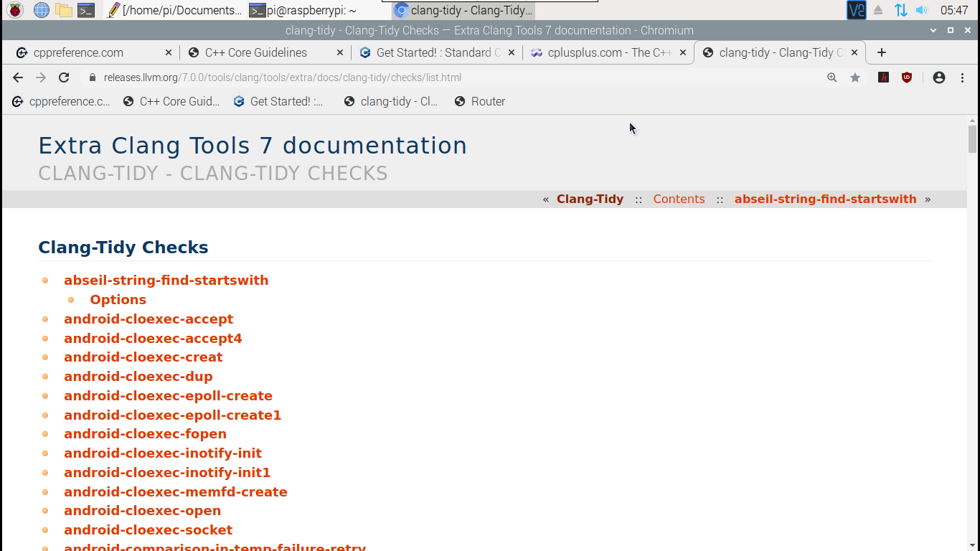Close the Get Started! tab
980x551 pixels.
[512, 52]
